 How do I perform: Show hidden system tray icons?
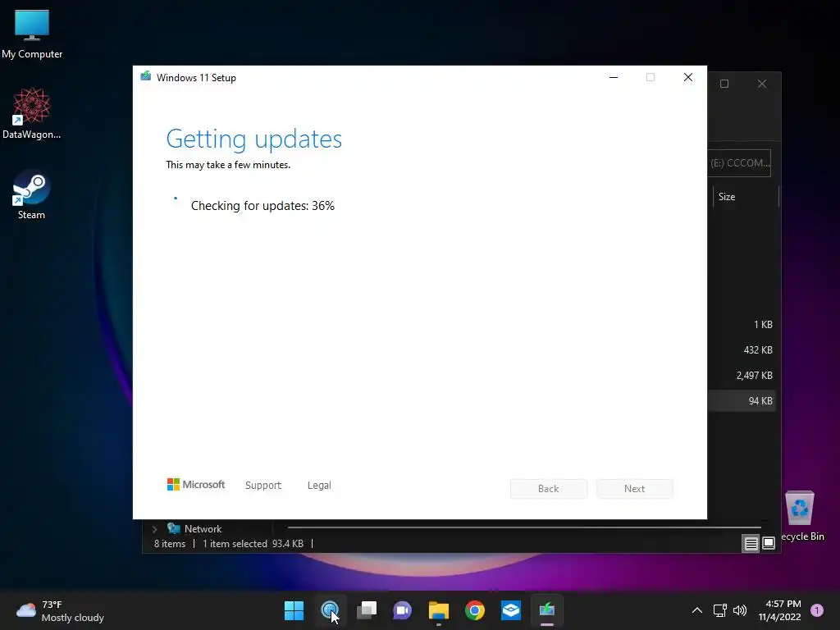[697, 610]
